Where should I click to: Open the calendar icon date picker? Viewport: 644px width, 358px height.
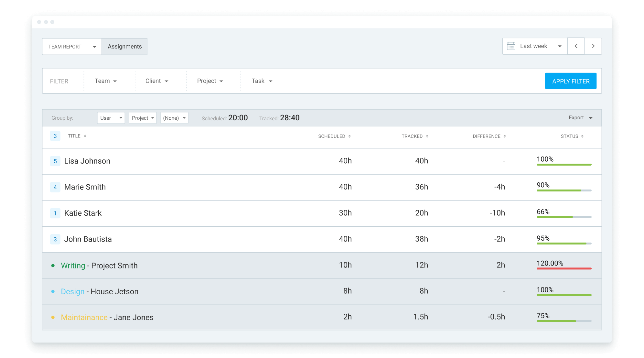511,46
